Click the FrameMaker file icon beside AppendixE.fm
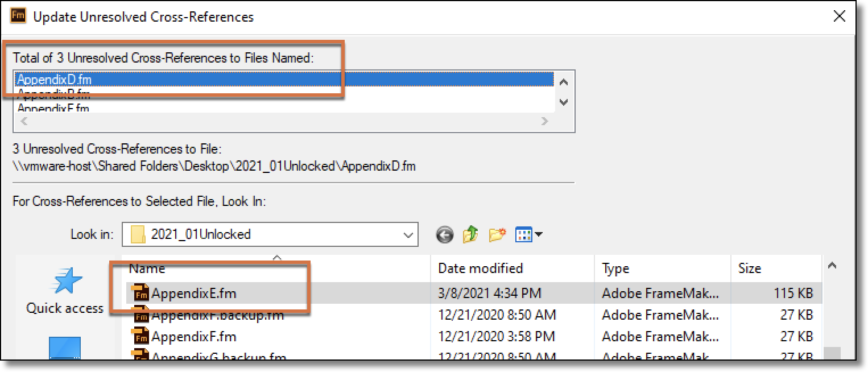 142,293
